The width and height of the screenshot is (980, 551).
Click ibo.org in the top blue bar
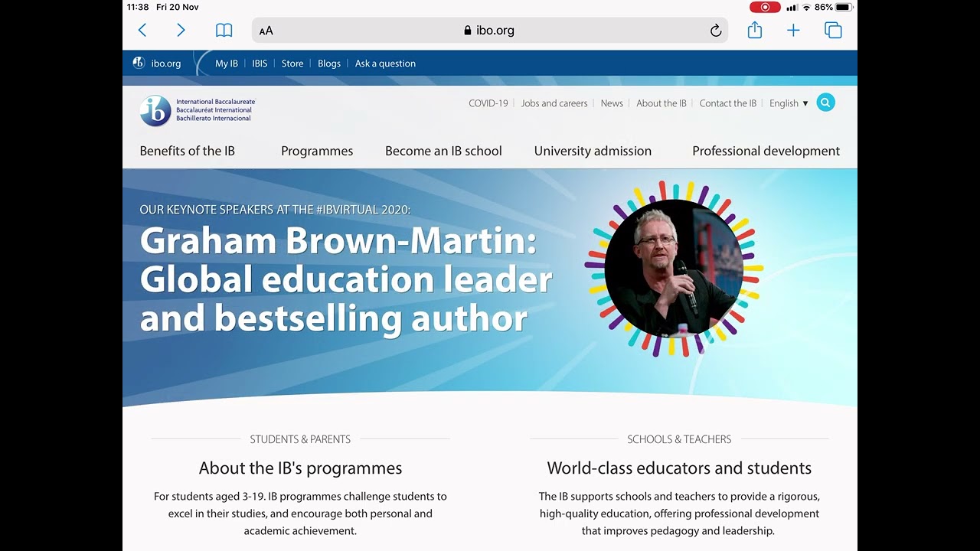(x=166, y=64)
